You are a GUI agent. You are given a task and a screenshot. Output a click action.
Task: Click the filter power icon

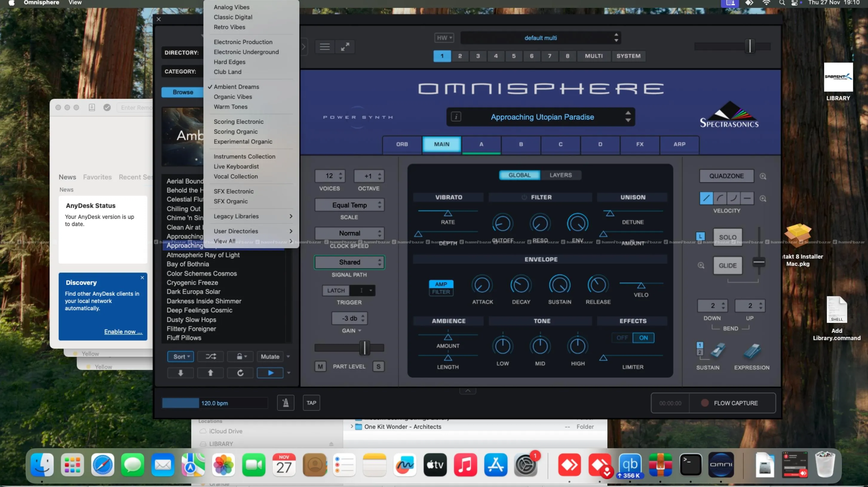point(524,197)
